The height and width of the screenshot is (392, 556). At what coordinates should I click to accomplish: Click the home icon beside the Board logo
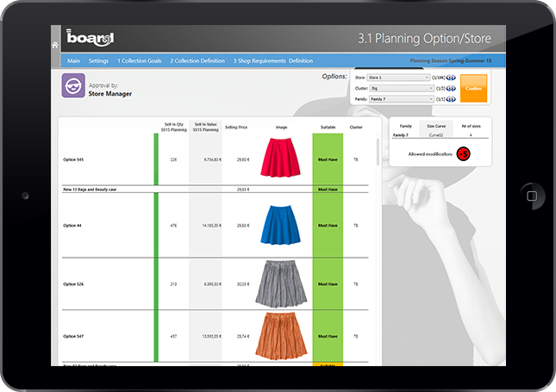tap(55, 44)
